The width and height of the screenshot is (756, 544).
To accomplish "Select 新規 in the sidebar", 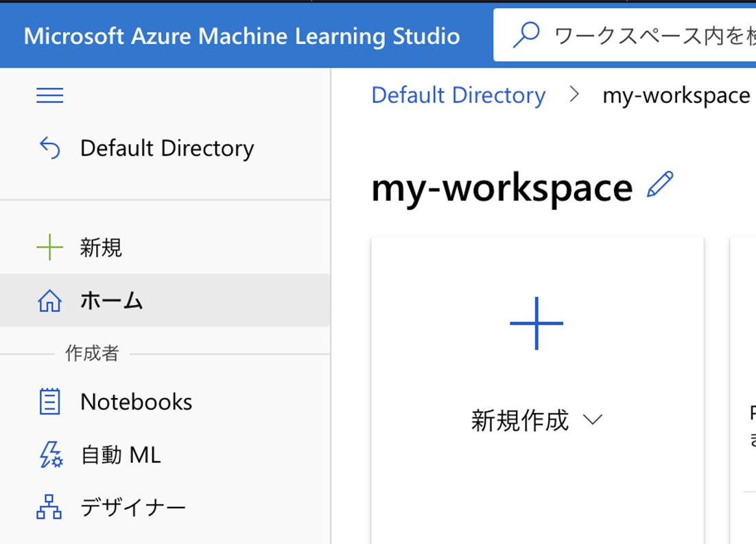I will point(165,247).
